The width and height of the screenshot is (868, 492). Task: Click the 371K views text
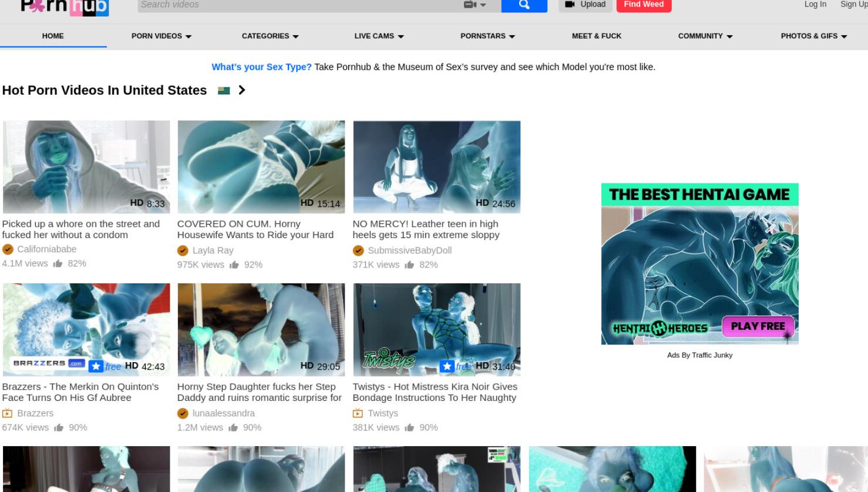tap(376, 265)
